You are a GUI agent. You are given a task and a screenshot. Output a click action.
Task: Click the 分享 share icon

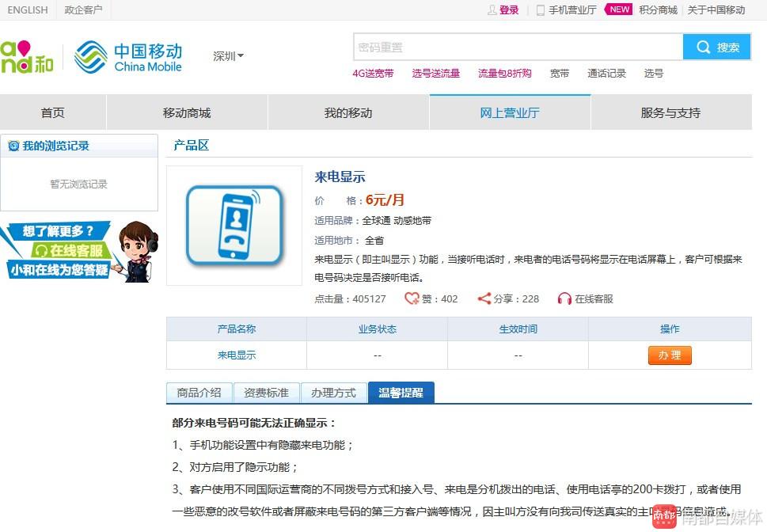pyautogui.click(x=483, y=298)
